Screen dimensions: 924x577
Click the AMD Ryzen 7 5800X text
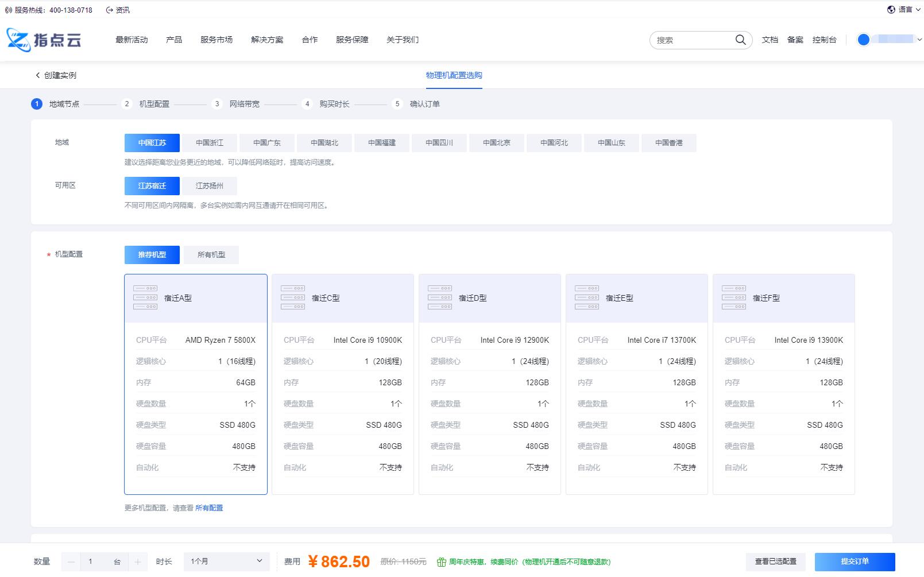point(220,340)
